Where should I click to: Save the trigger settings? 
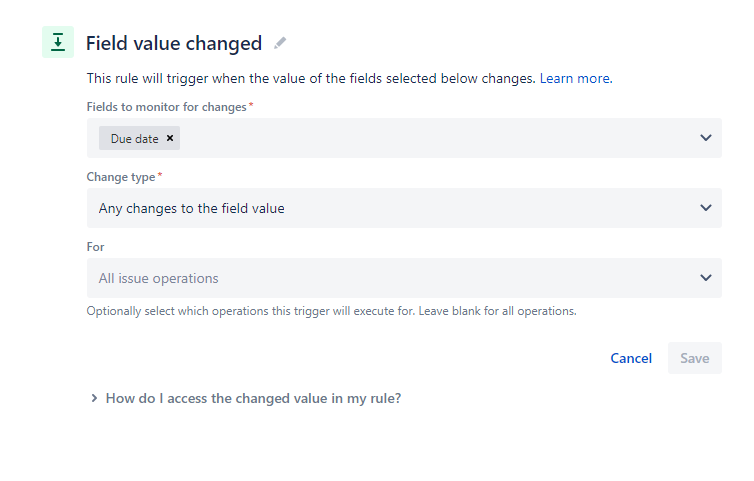tap(694, 358)
